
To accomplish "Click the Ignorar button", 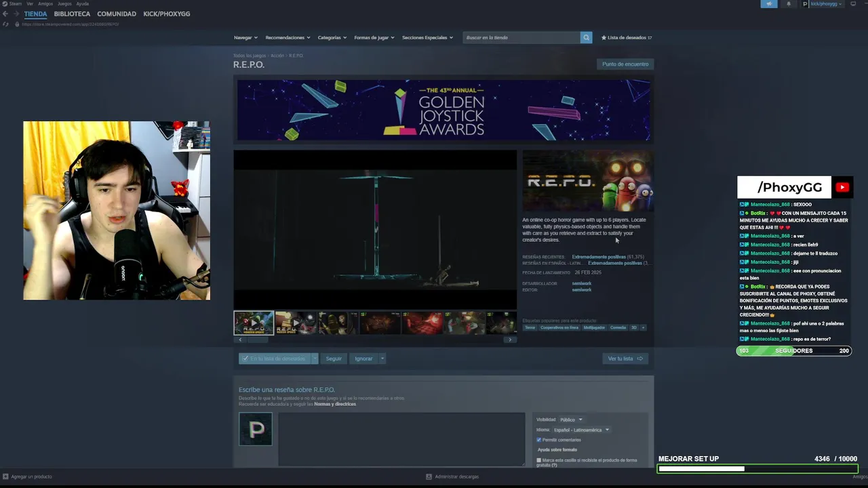I will coord(363,359).
